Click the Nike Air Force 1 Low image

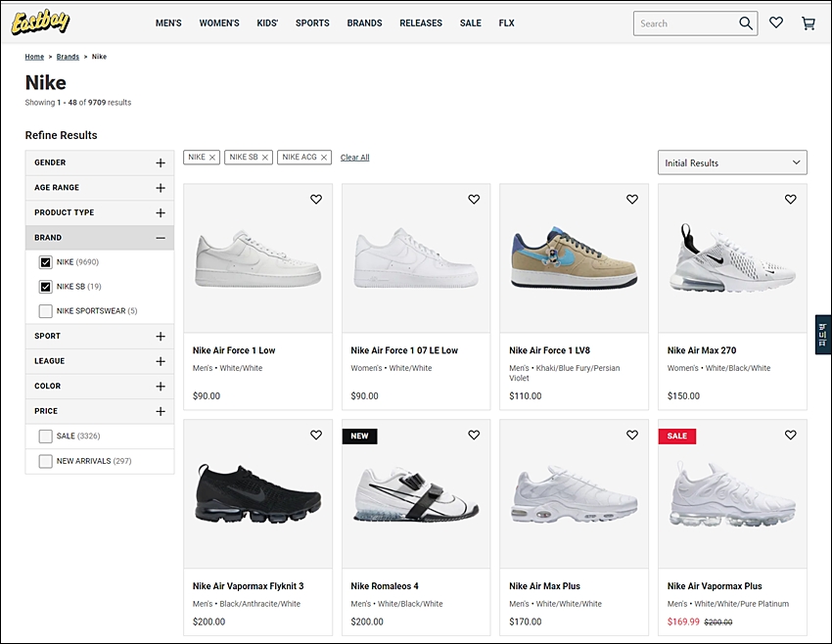[257, 259]
